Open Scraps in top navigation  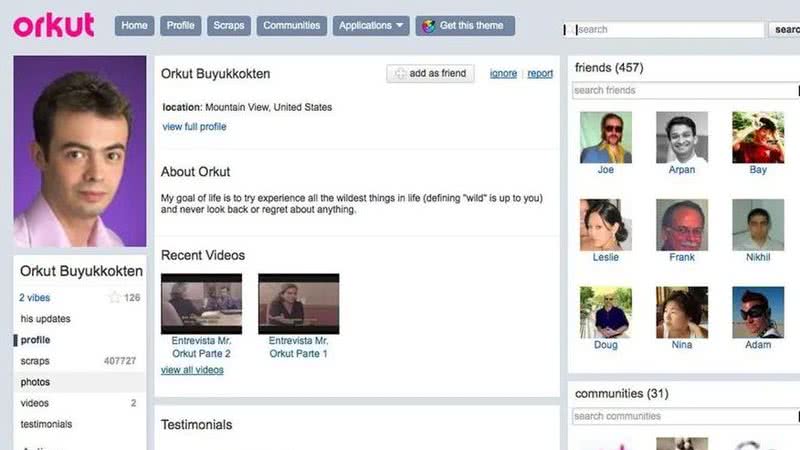[229, 26]
